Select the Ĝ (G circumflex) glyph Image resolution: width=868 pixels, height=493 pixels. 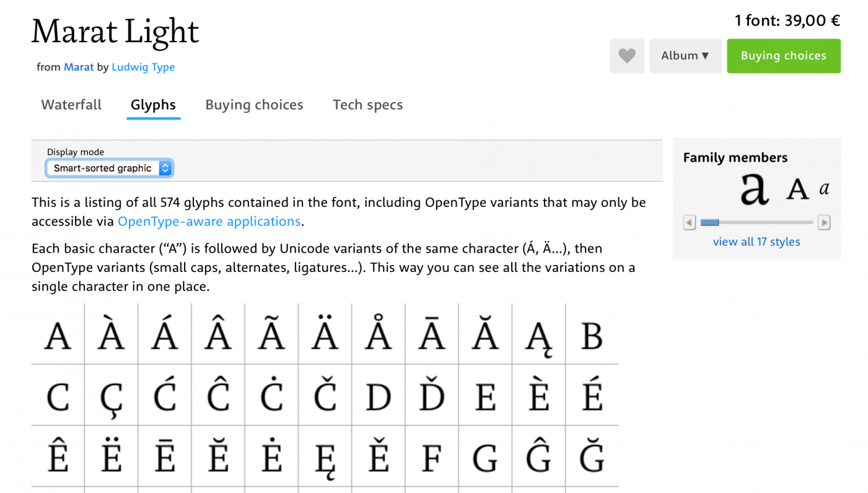point(538,456)
